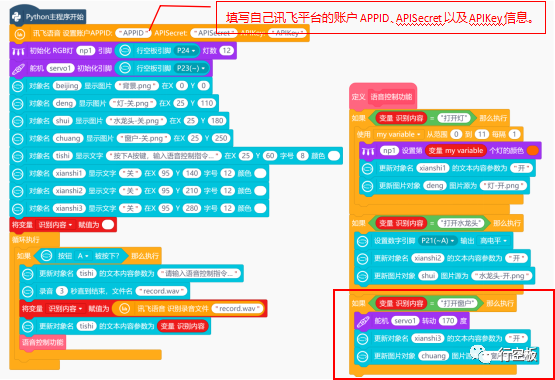Pick the white color swatch on xianshi3 text block
The height and width of the screenshot is (380, 555).
pos(260,208)
